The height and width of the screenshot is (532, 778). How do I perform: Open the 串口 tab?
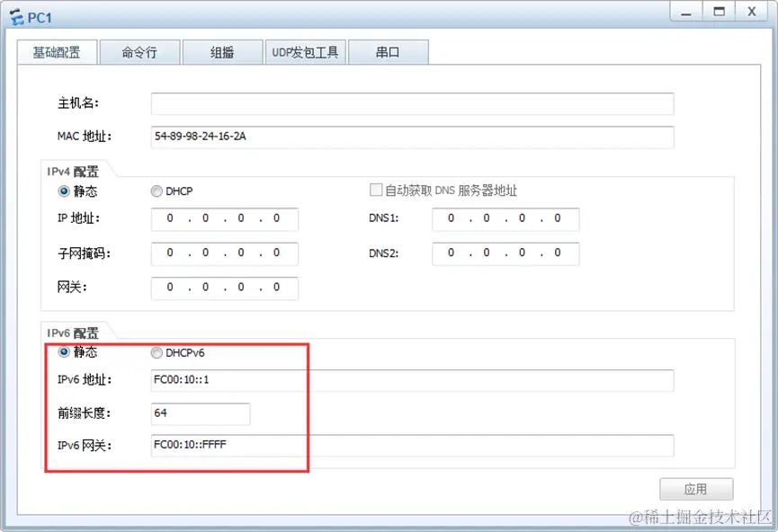pyautogui.click(x=388, y=52)
